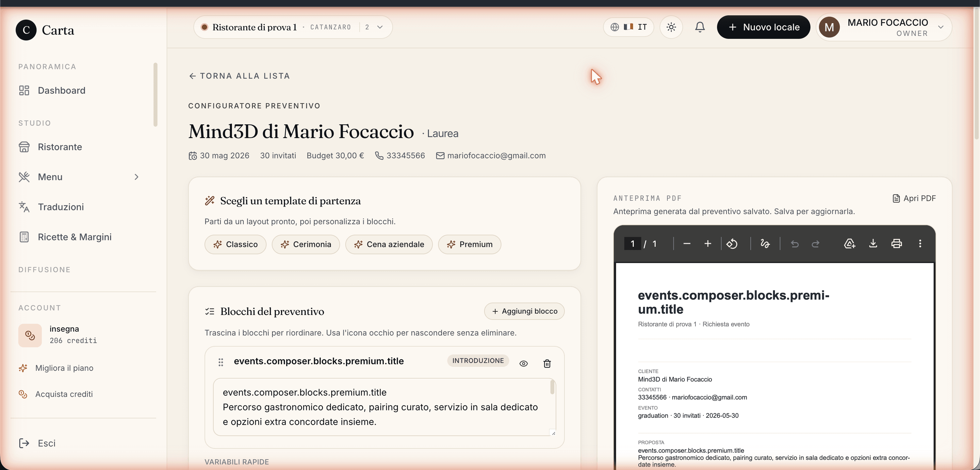Go back with Torna alla lista
The width and height of the screenshot is (980, 470).
[x=239, y=76]
